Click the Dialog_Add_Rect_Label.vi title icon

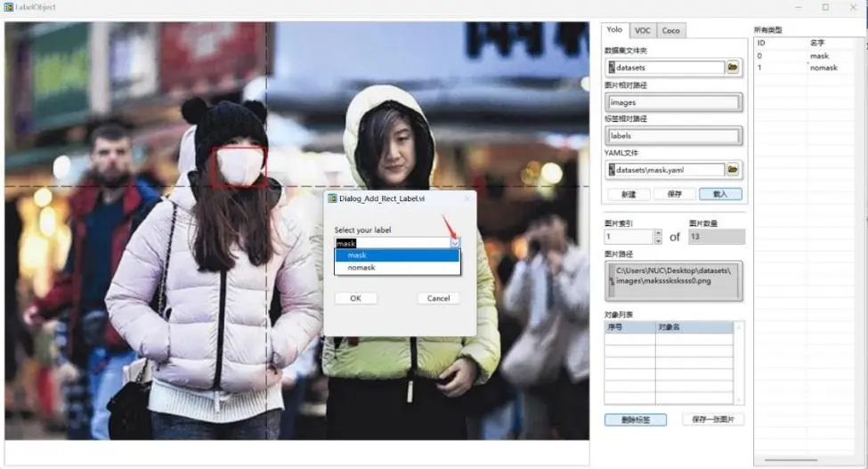tap(332, 198)
